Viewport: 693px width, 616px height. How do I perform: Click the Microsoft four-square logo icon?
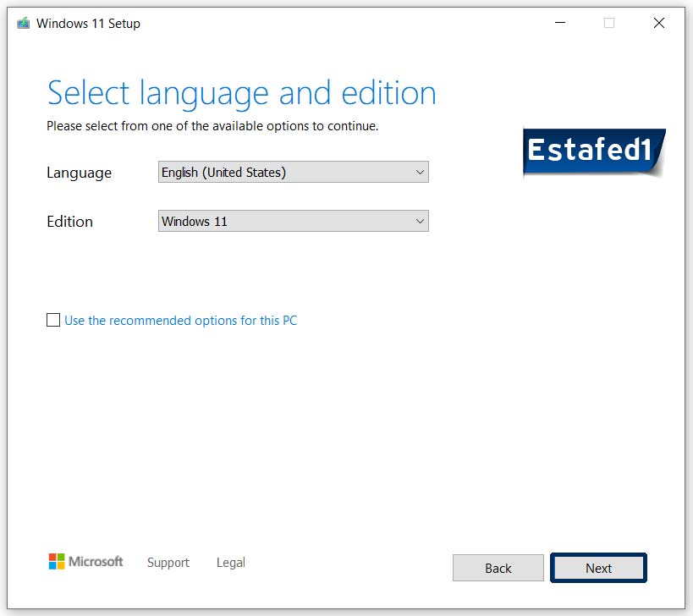[x=57, y=561]
